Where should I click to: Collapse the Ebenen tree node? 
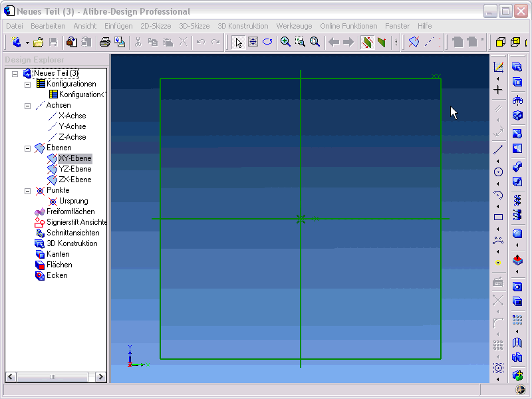[x=27, y=148]
